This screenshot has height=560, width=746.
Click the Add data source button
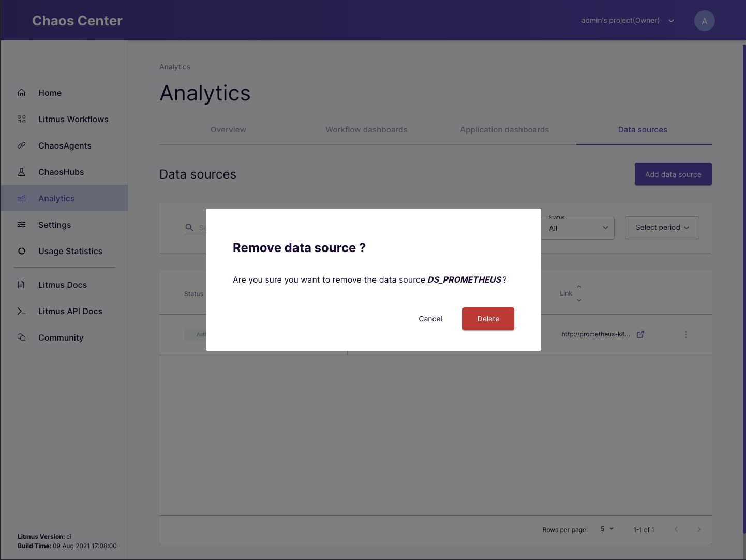click(x=673, y=174)
